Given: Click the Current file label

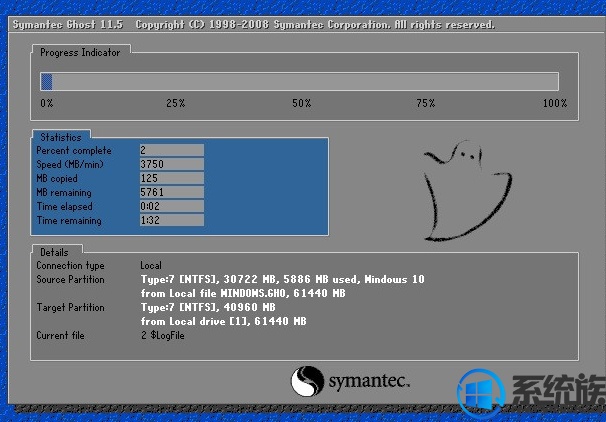Looking at the screenshot, I should tap(60, 335).
